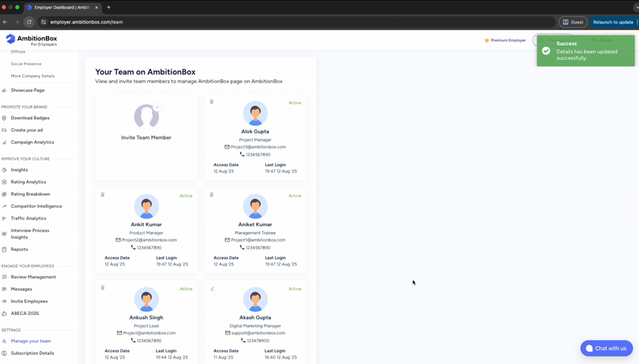The width and height of the screenshot is (639, 364).
Task: Open the Rating Breakdown page
Action: click(30, 194)
